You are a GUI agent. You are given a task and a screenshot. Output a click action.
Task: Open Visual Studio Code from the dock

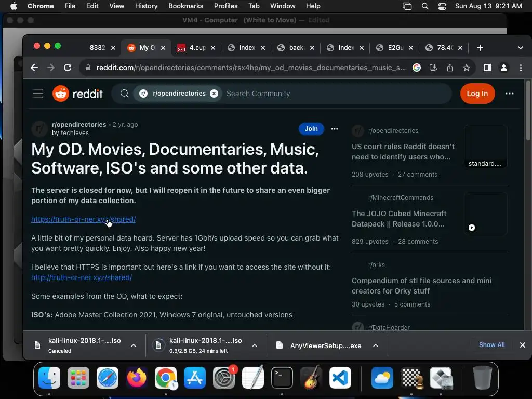pyautogui.click(x=340, y=378)
